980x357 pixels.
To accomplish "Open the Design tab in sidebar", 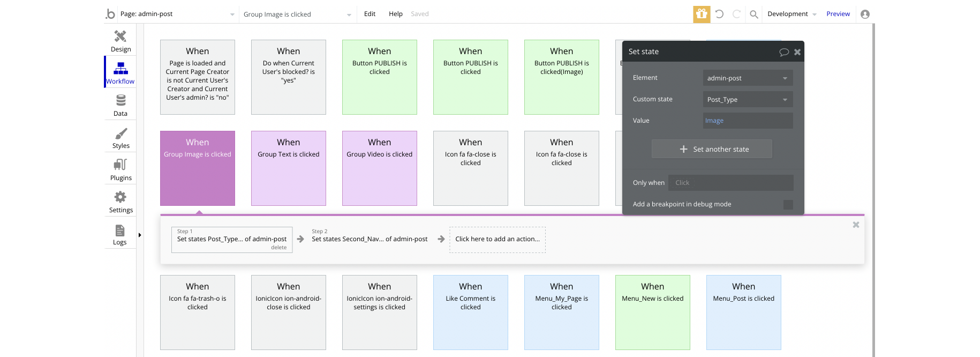I will click(120, 41).
